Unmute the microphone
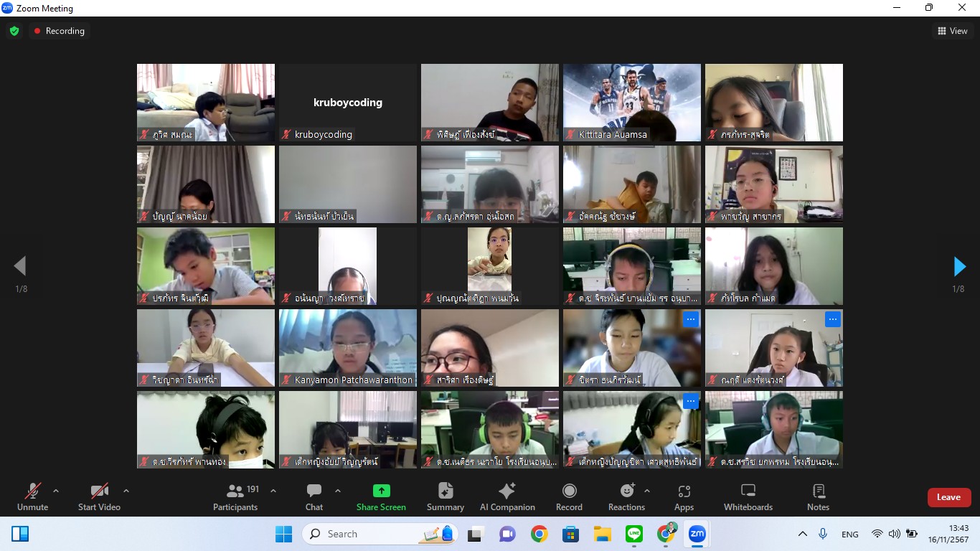The height and width of the screenshot is (551, 980). click(x=32, y=496)
